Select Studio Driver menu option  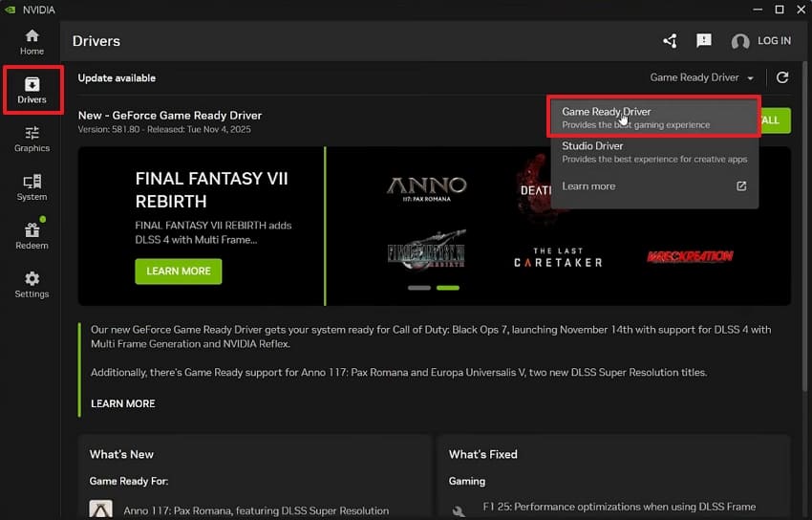[x=654, y=152]
